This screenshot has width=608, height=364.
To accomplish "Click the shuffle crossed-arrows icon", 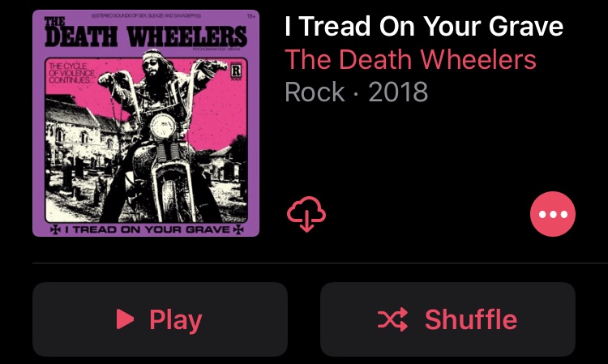I will (x=393, y=319).
